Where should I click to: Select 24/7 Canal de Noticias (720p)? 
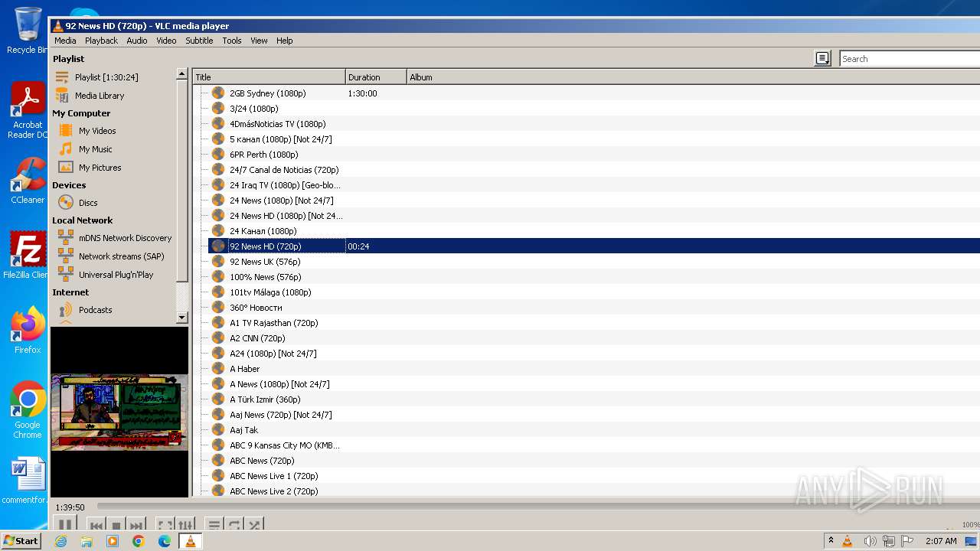point(284,170)
